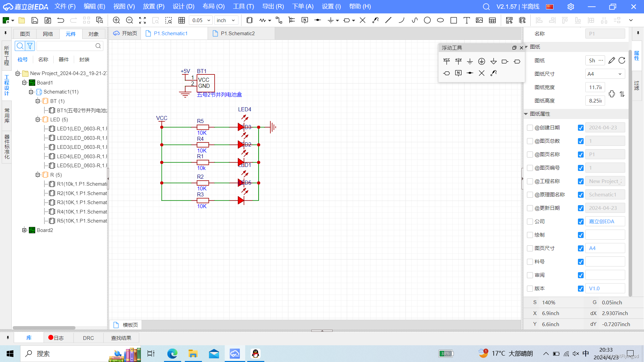
Task: Place VCC power symbol from floating tools
Action: (446, 61)
